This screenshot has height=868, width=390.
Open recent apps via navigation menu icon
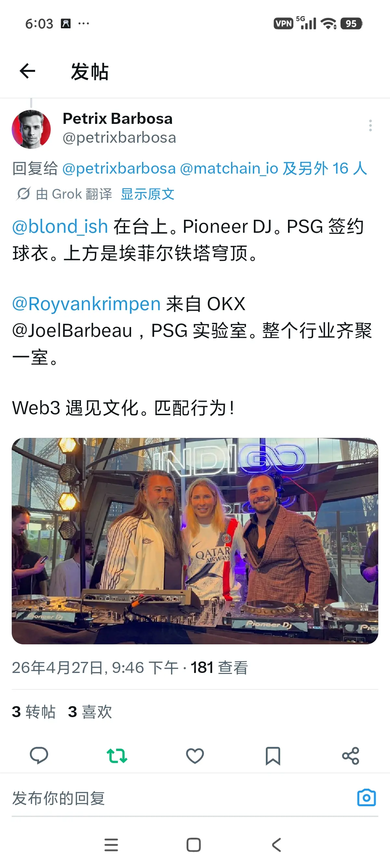111,845
